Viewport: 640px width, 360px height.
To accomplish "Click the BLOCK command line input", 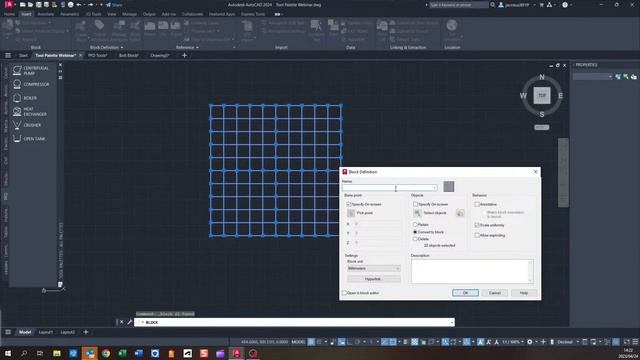I will pyautogui.click(x=294, y=322).
